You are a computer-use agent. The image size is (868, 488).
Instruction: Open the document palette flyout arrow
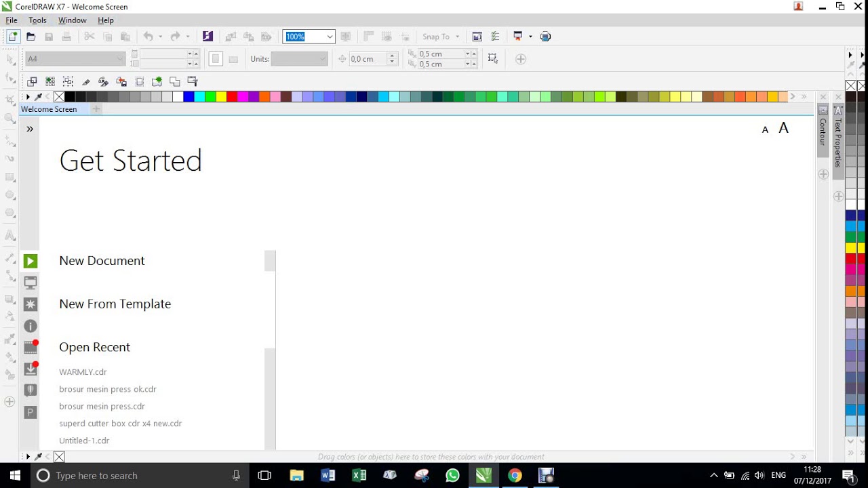(28, 457)
